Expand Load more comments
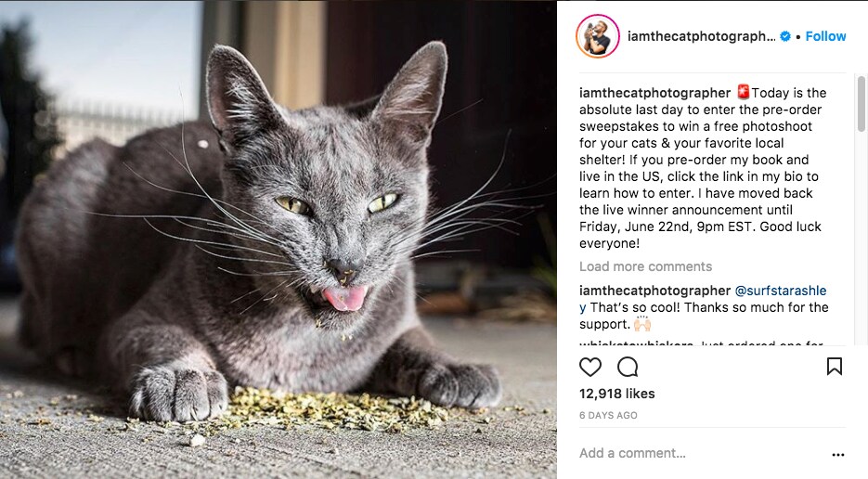The width and height of the screenshot is (868, 479). [x=645, y=266]
